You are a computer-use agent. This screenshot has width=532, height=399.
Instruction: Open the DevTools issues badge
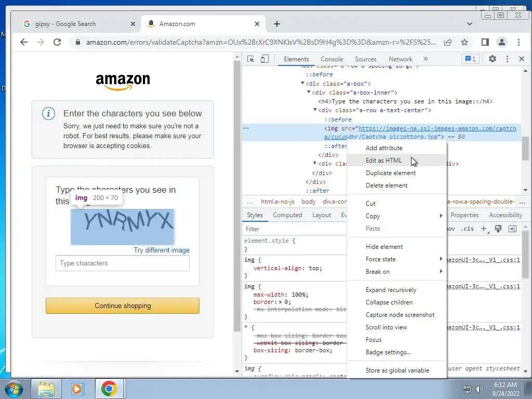pyautogui.click(x=470, y=59)
